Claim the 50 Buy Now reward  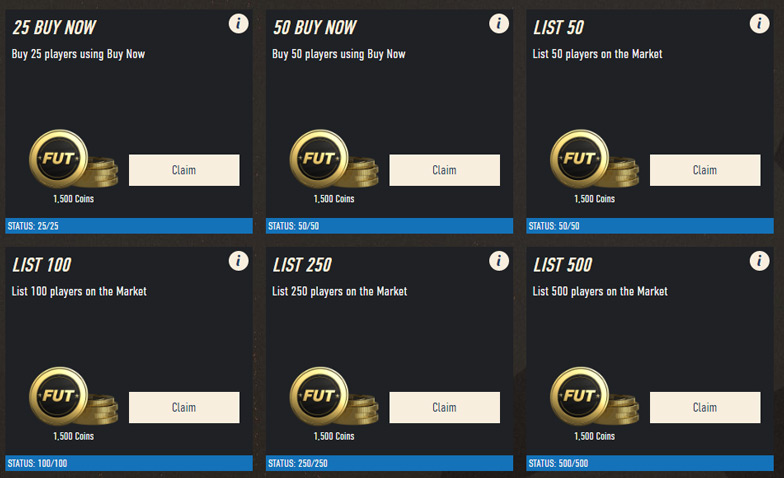coord(444,170)
